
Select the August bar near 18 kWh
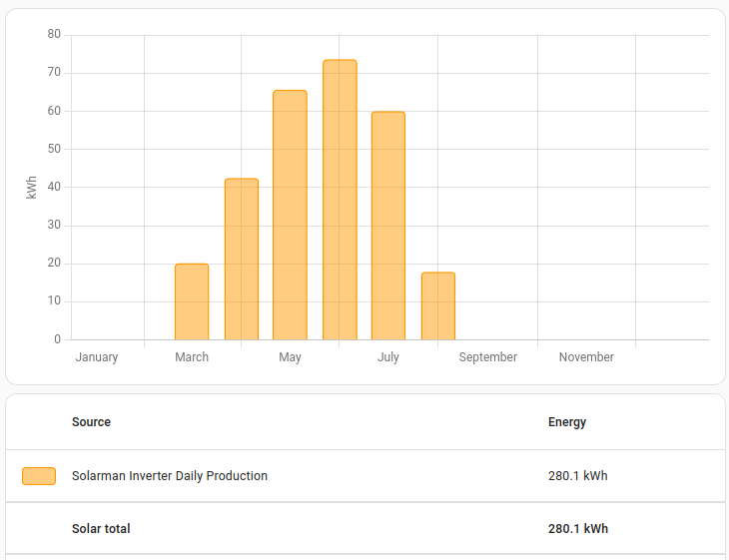point(438,305)
